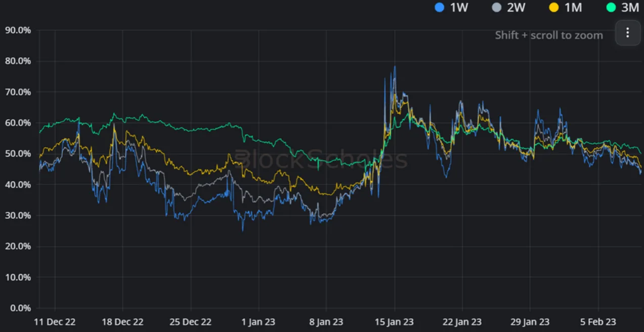Click the 90.0% y-axis label
The height and width of the screenshot is (332, 644).
pos(18,30)
